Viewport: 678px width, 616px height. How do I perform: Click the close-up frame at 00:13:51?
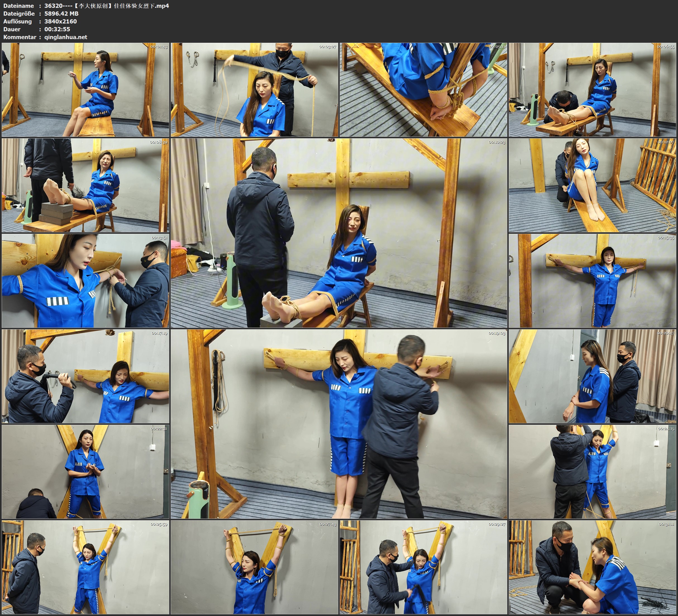pos(85,281)
